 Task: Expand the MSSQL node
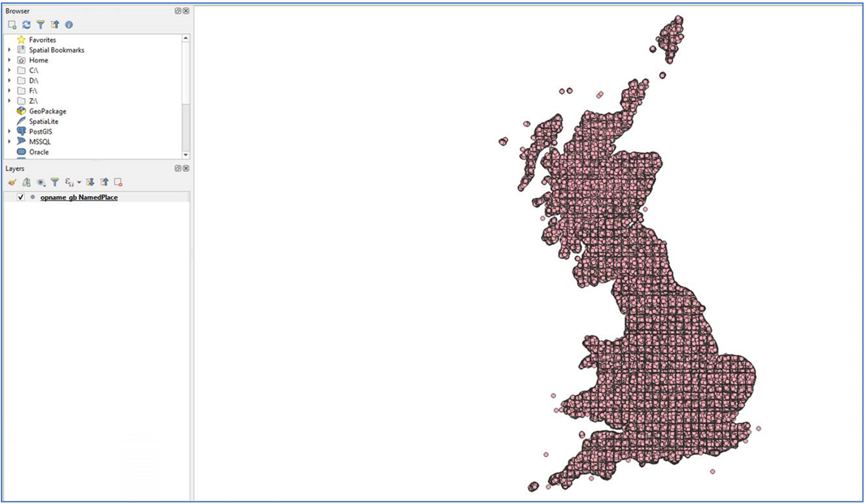click(9, 142)
